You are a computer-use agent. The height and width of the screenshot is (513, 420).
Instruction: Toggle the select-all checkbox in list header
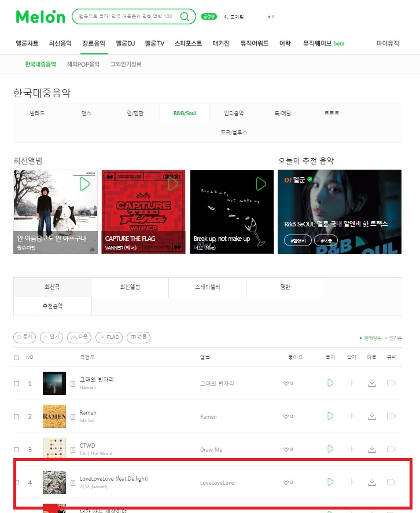point(16,358)
